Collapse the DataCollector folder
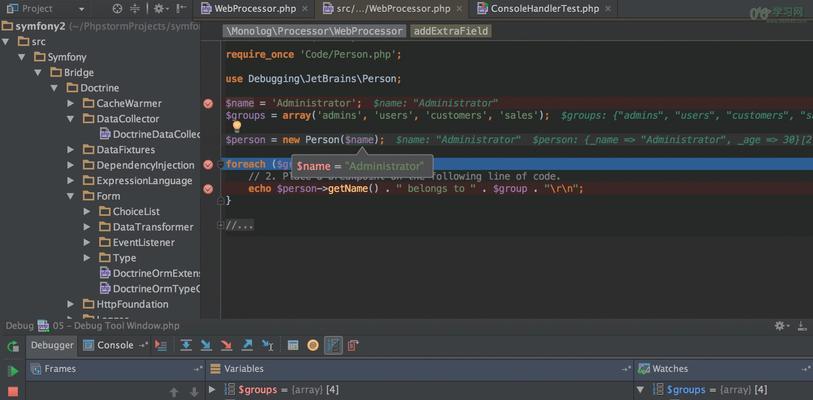This screenshot has width=813, height=400. [x=71, y=119]
